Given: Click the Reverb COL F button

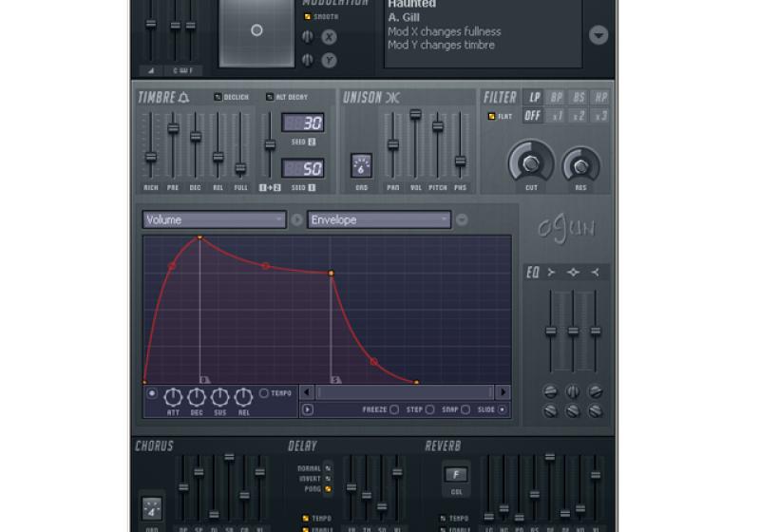Looking at the screenshot, I should [456, 474].
